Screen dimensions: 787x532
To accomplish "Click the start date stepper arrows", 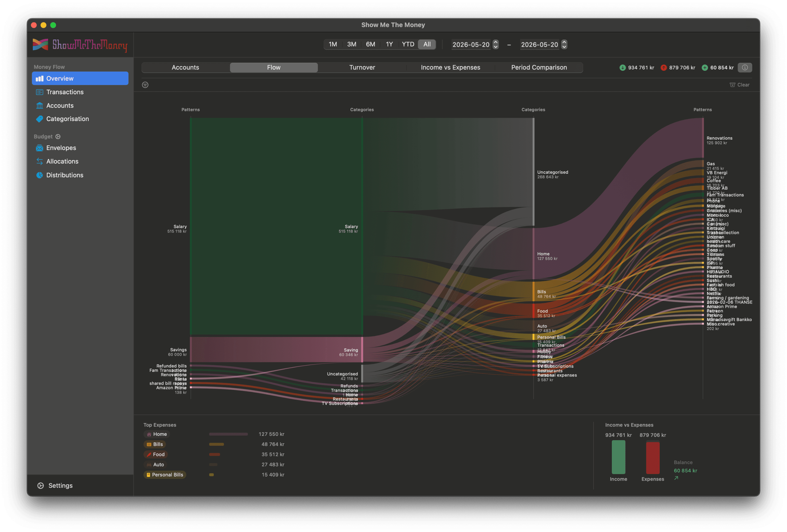I will (495, 44).
